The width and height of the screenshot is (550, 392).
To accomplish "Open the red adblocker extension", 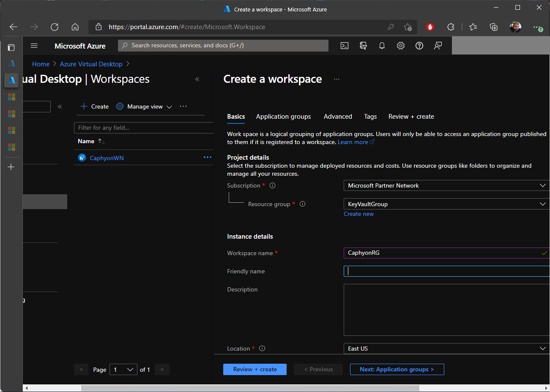I will [430, 27].
